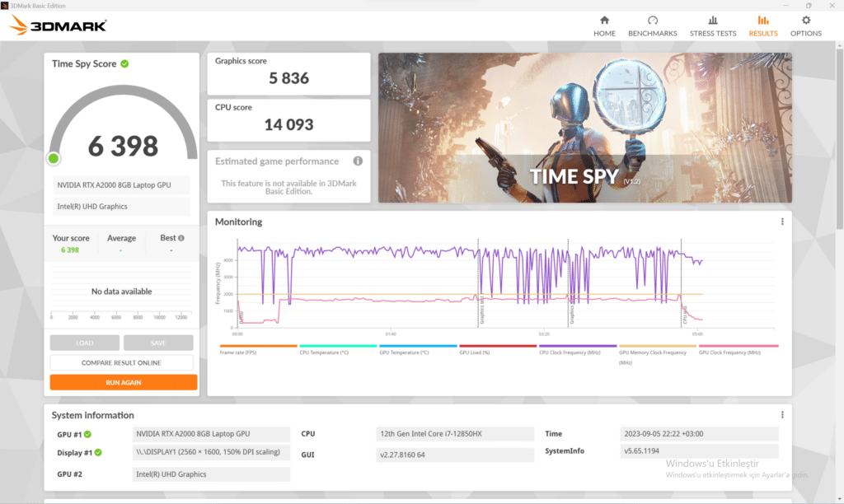
Task: Click the green Time Spy Score validation checkmark
Action: click(x=125, y=63)
